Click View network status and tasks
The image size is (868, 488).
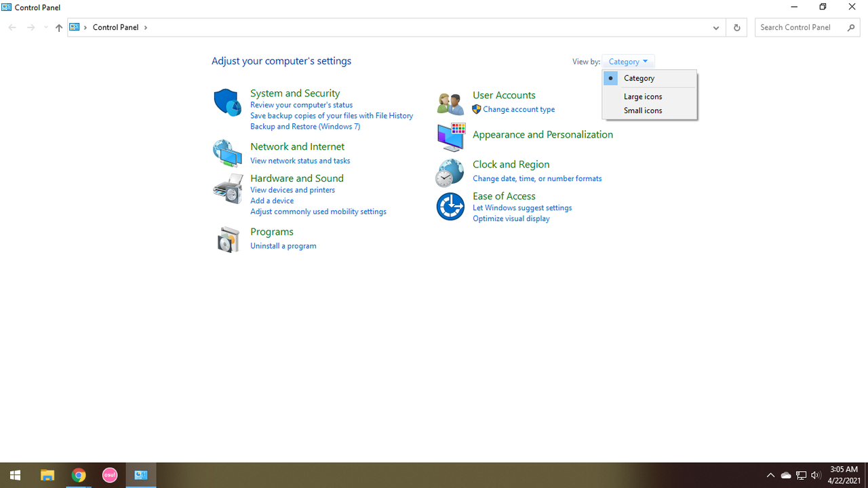pyautogui.click(x=300, y=161)
